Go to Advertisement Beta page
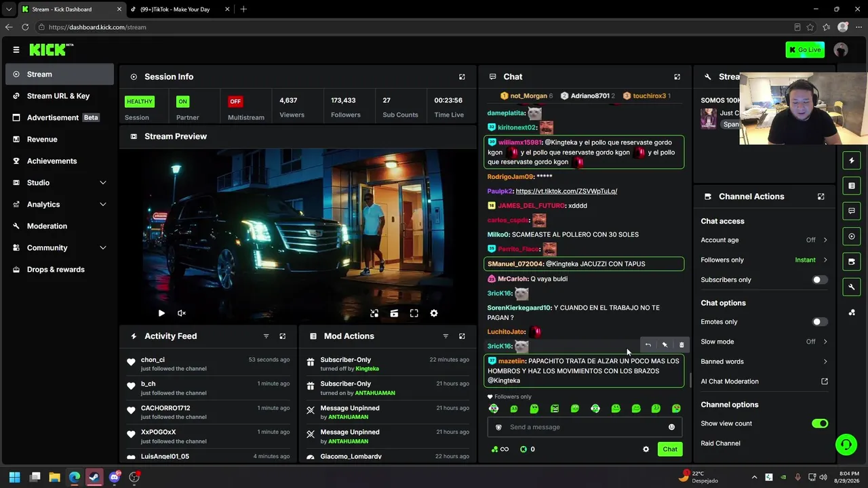The height and width of the screenshot is (488, 868). click(x=60, y=117)
